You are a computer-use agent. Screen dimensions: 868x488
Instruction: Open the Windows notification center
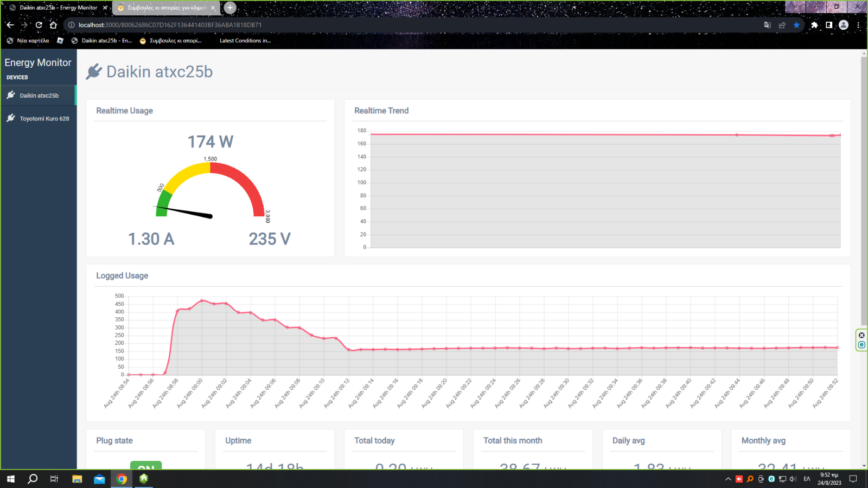(853, 479)
